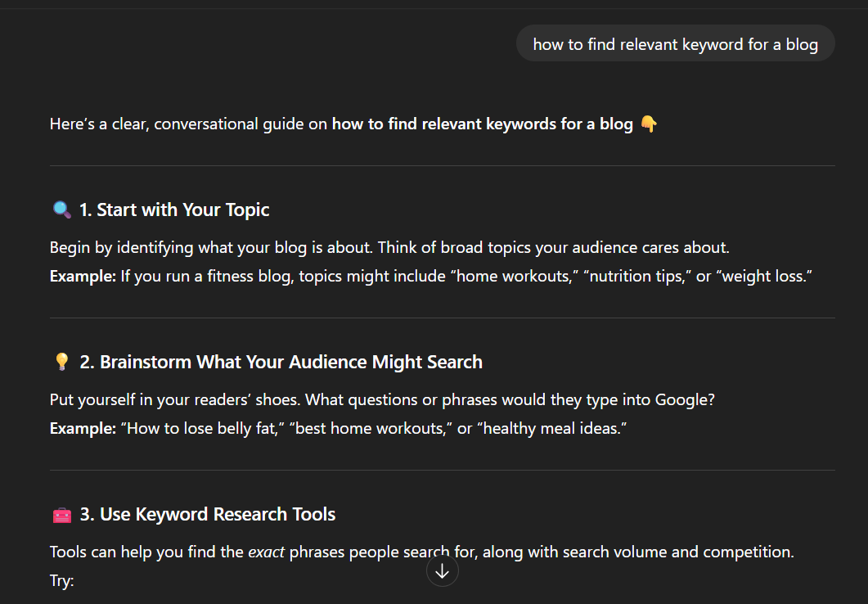Click the italic word "exact" in section 3

click(266, 552)
